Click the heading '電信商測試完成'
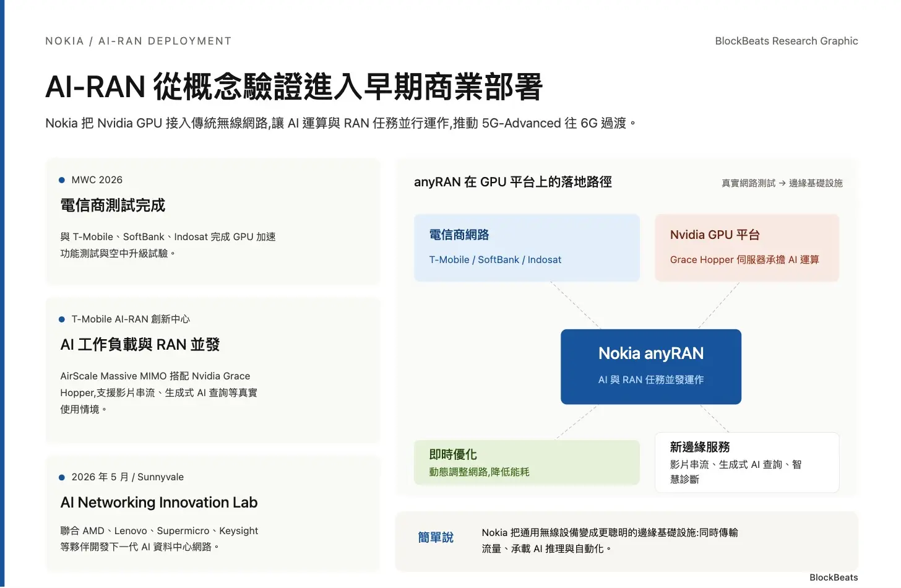 coord(113,205)
